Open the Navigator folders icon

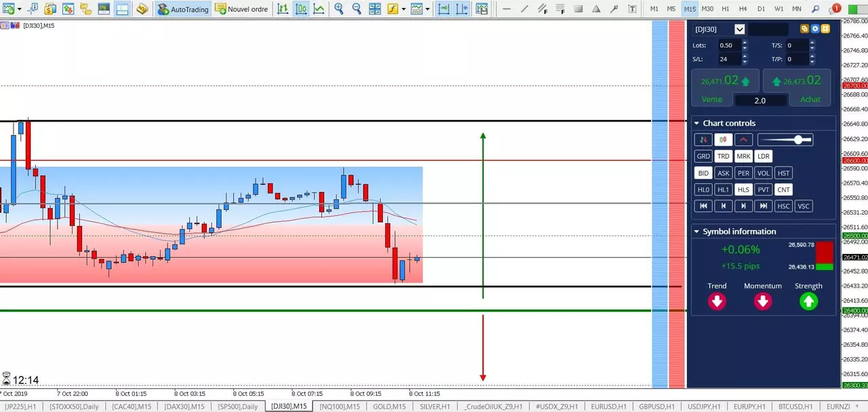(x=85, y=10)
